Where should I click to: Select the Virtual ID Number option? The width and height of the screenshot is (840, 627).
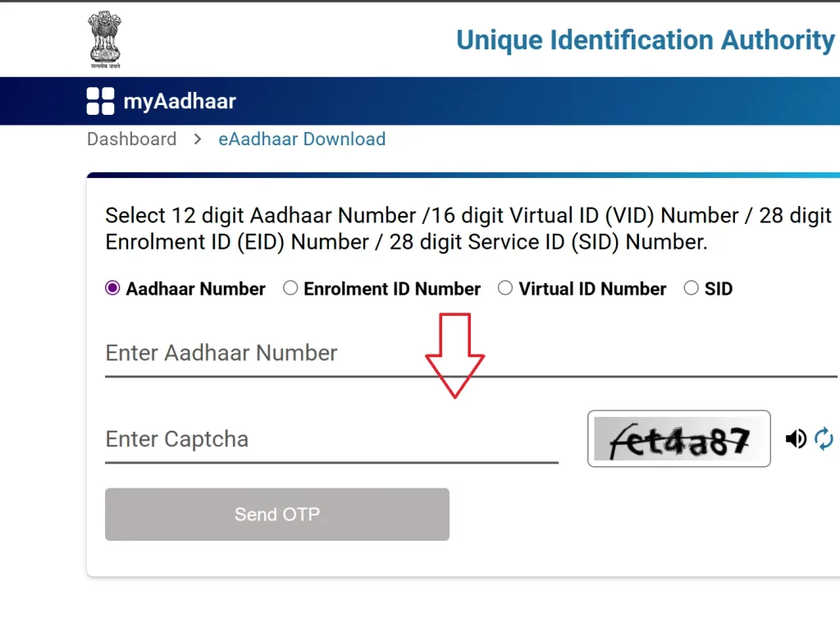point(505,288)
